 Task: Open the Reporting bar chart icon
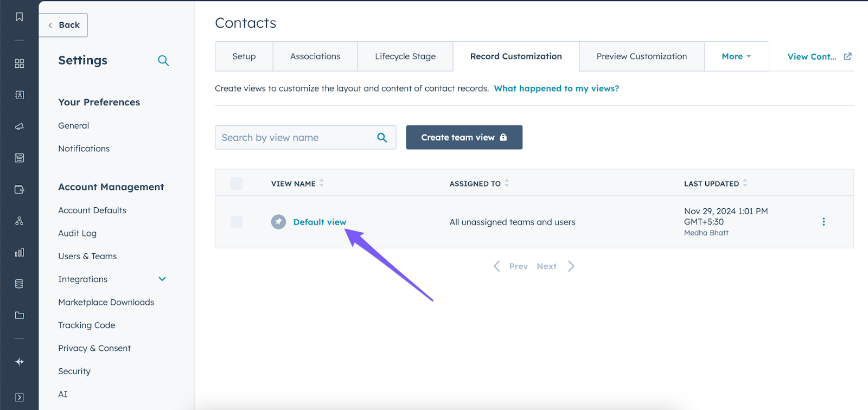point(20,252)
